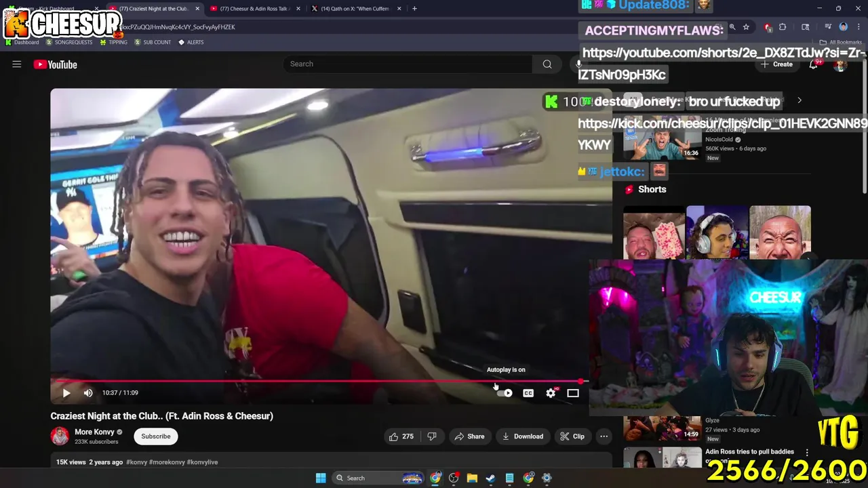Mute the video using the speaker icon

click(x=88, y=392)
